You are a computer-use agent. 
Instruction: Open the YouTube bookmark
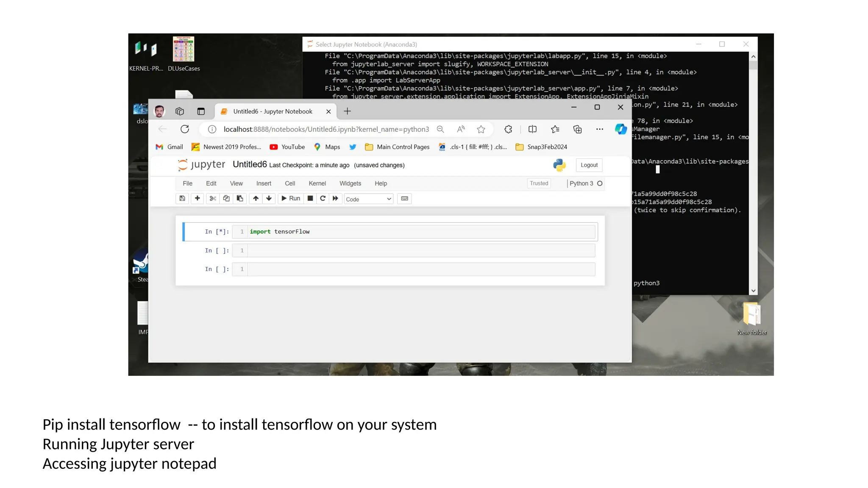click(x=287, y=147)
